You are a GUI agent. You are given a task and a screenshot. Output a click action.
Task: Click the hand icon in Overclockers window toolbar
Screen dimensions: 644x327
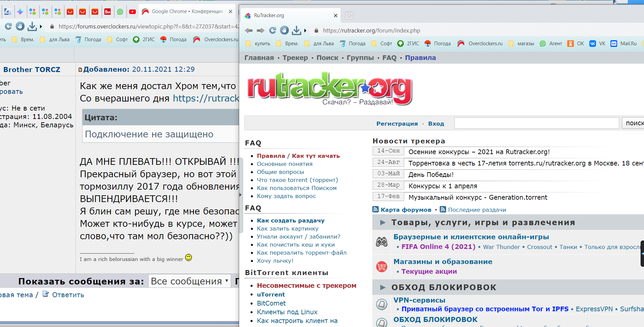point(20,26)
